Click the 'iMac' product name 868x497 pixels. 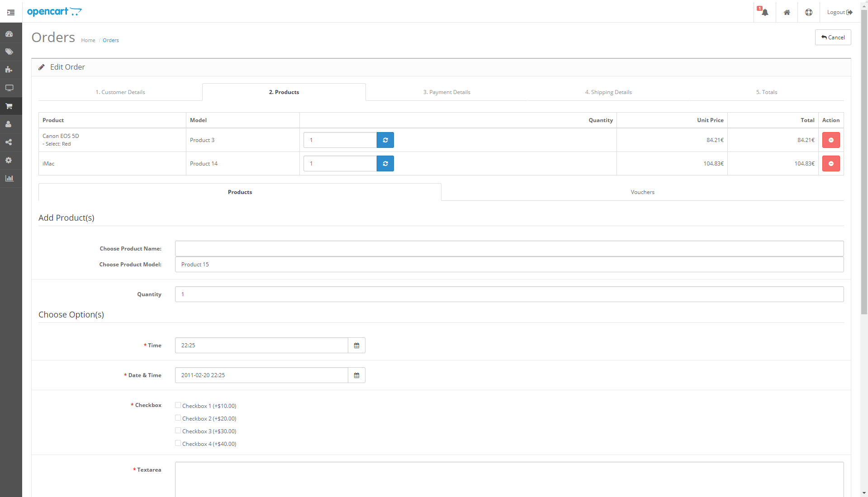(48, 164)
